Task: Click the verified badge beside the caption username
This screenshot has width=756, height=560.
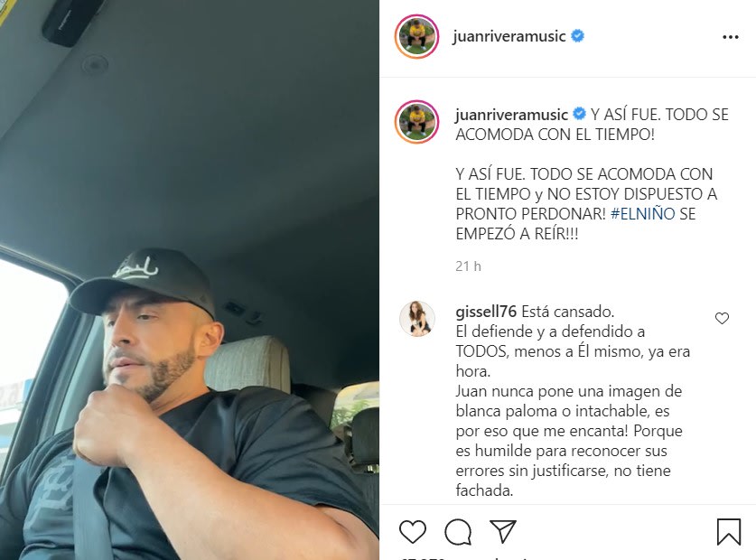Action: [x=579, y=114]
